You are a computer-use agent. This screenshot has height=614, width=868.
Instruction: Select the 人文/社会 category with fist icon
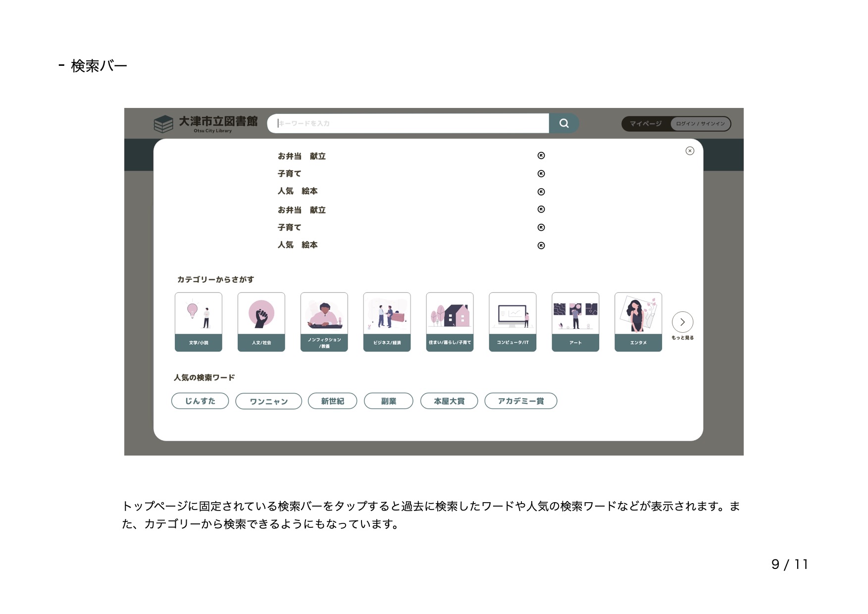pyautogui.click(x=261, y=322)
